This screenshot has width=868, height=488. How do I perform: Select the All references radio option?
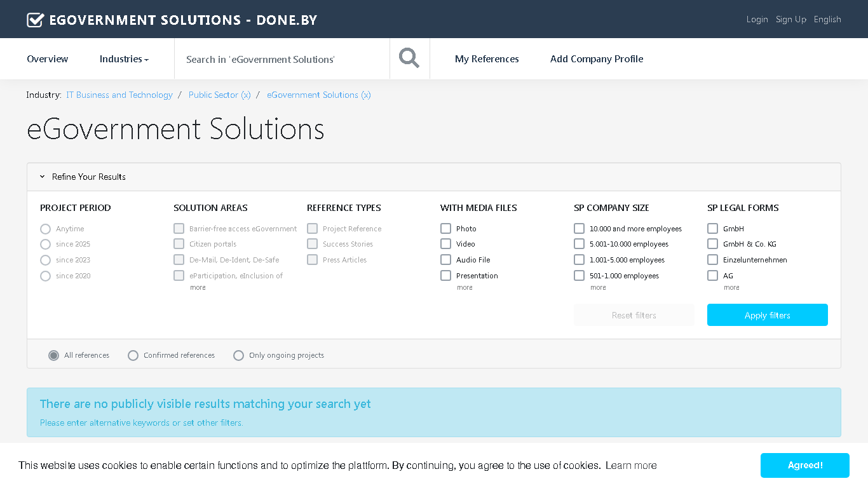tap(54, 355)
